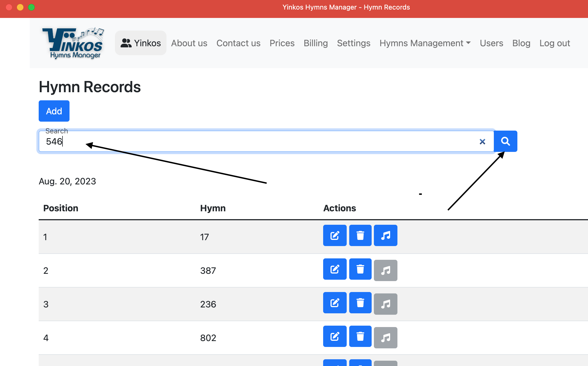588x366 pixels.
Task: Click the Hymn column header
Action: (213, 208)
